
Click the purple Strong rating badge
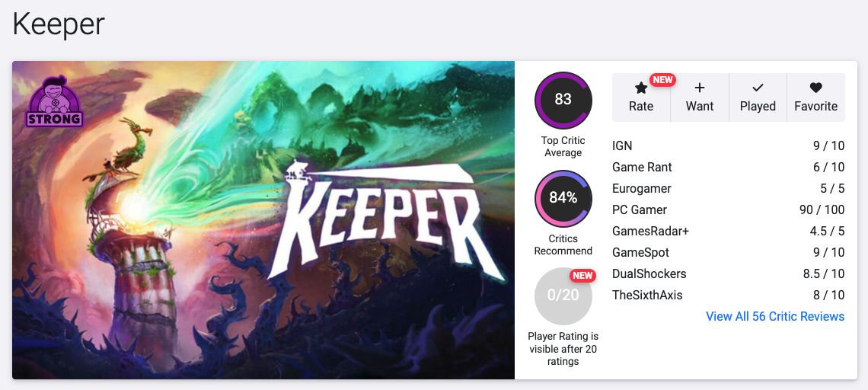[x=54, y=101]
